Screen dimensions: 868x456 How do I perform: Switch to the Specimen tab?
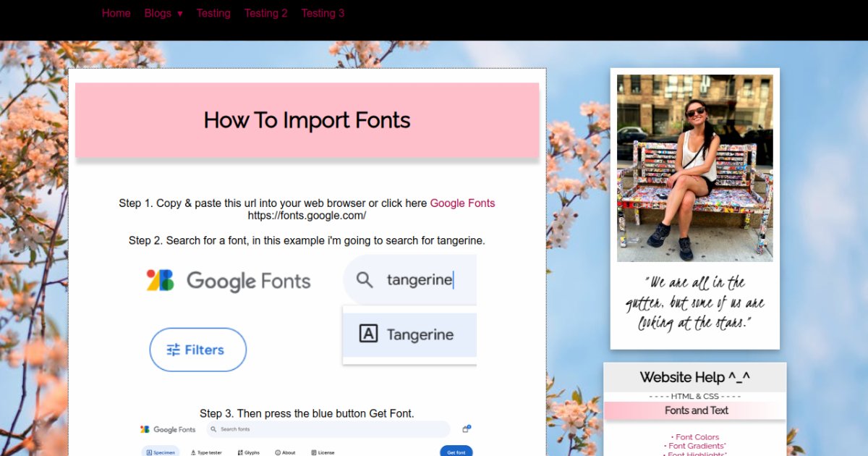161,452
